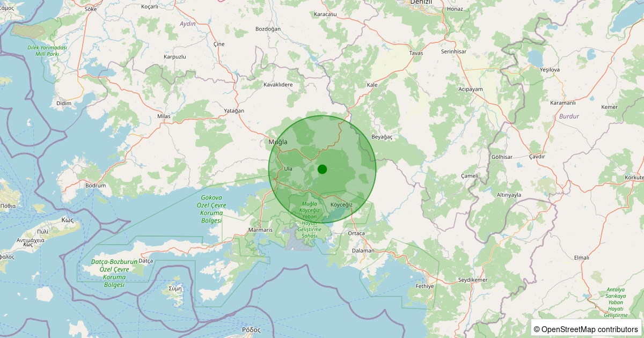
Task: Click the Beyağaç town label
Action: tap(382, 137)
